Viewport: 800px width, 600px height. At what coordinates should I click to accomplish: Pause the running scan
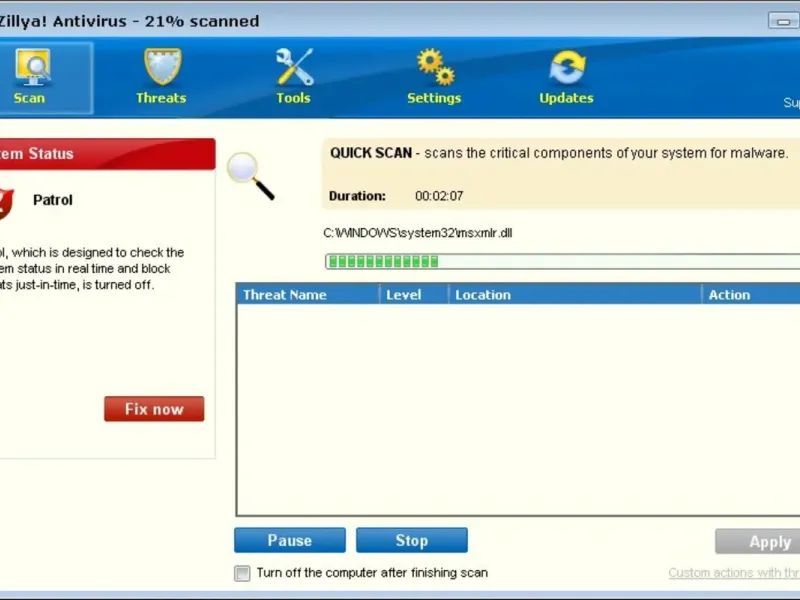pyautogui.click(x=290, y=540)
